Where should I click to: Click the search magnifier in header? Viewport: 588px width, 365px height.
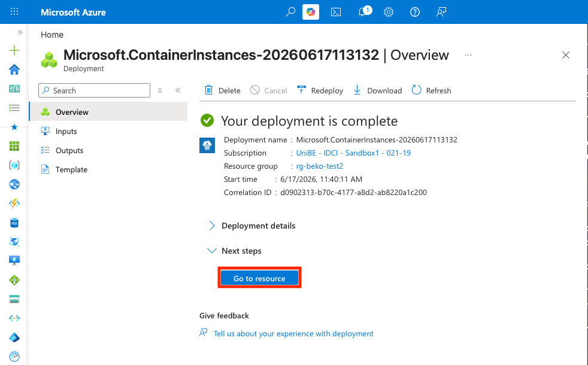[x=290, y=12]
